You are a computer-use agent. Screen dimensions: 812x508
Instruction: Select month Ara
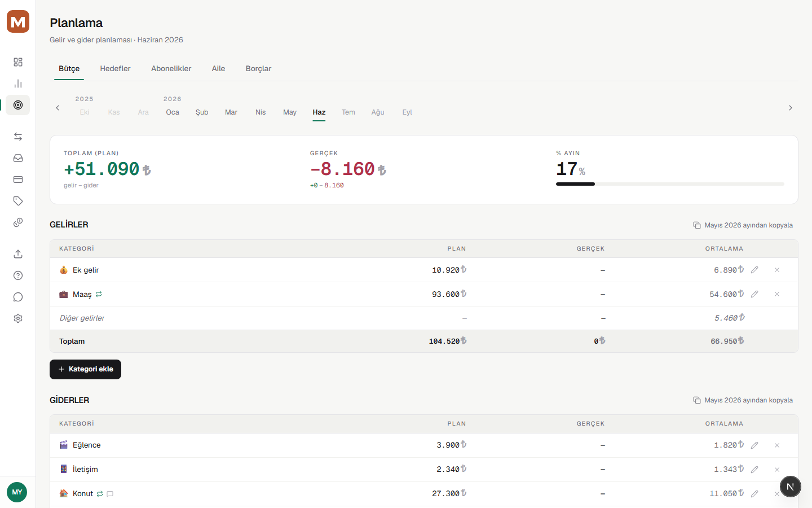click(x=143, y=112)
